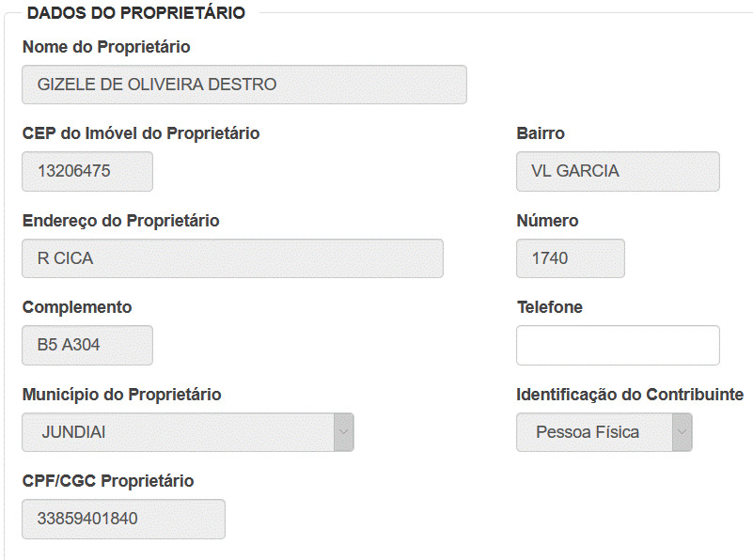The height and width of the screenshot is (560, 753).
Task: Click the Endereço do Proprietário label
Action: coord(120,221)
